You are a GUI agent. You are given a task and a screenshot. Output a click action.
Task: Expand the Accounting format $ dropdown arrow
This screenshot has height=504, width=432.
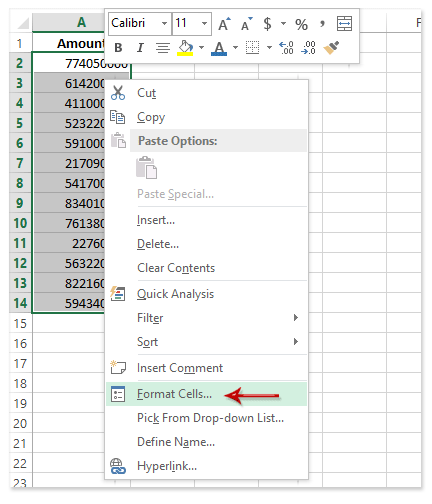point(283,24)
